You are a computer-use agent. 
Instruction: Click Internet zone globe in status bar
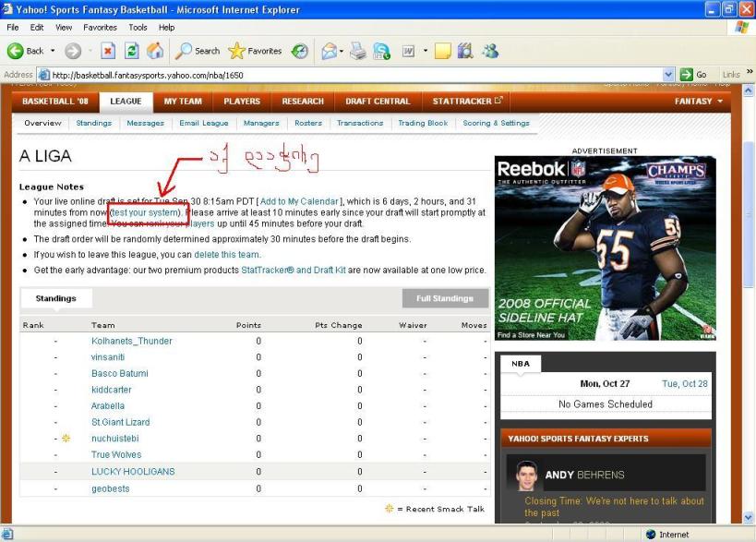651,535
